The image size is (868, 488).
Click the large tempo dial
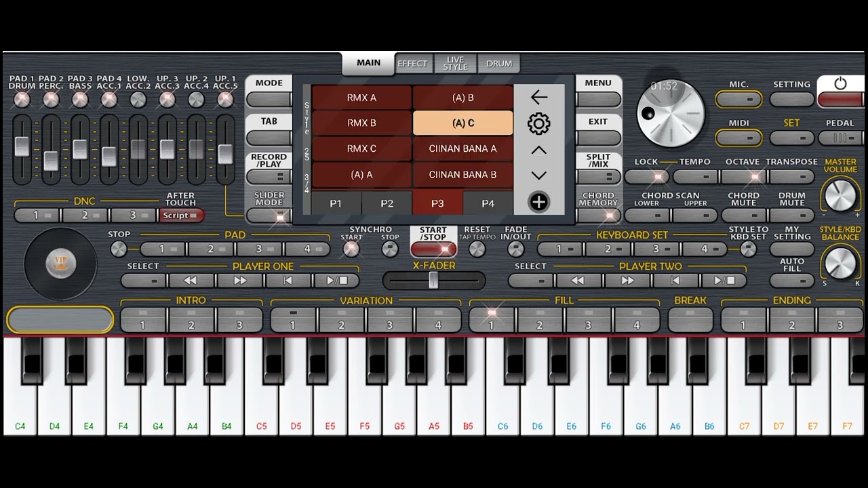(671, 113)
